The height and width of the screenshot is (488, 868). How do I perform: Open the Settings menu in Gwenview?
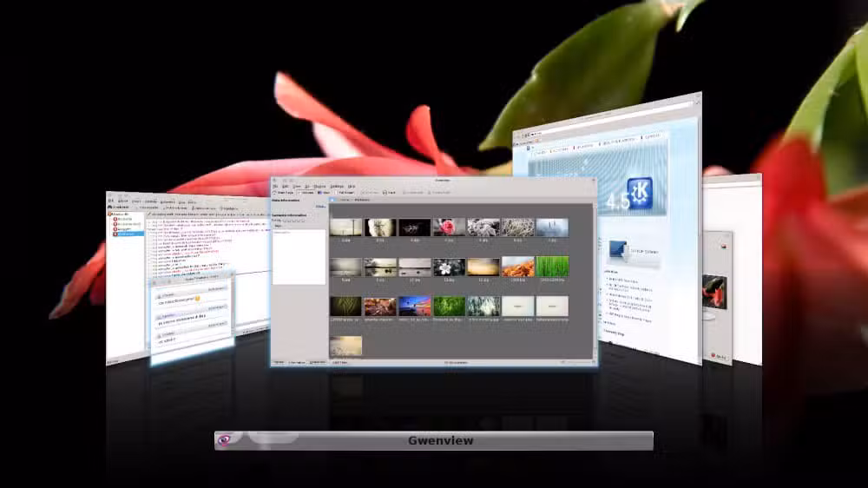pyautogui.click(x=336, y=186)
